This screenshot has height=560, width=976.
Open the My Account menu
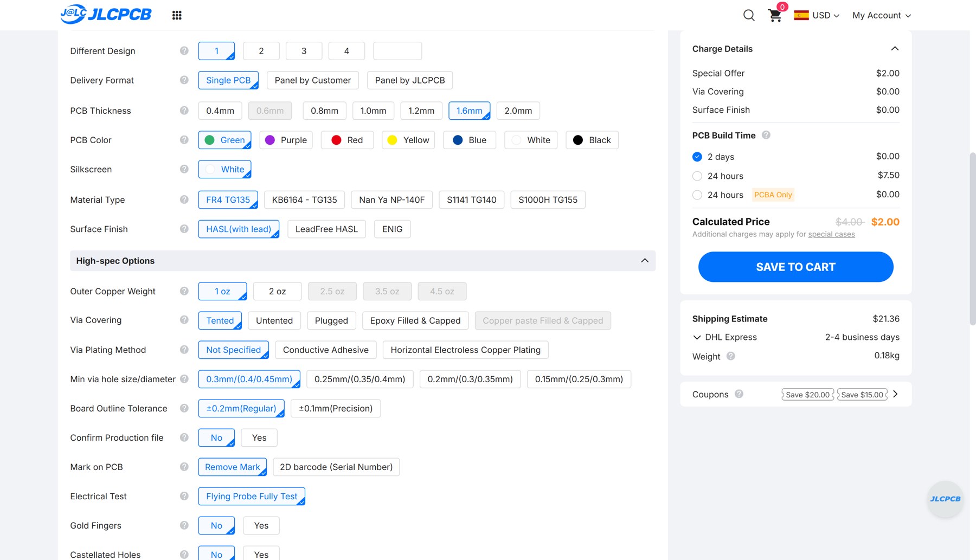point(882,15)
